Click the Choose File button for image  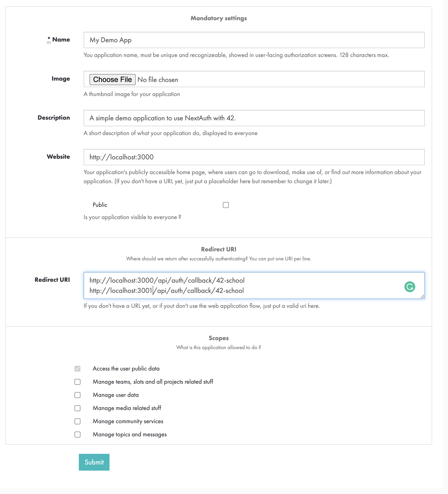tap(112, 80)
